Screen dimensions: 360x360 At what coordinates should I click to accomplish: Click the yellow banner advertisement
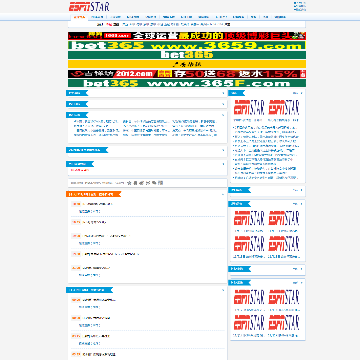click(x=187, y=64)
